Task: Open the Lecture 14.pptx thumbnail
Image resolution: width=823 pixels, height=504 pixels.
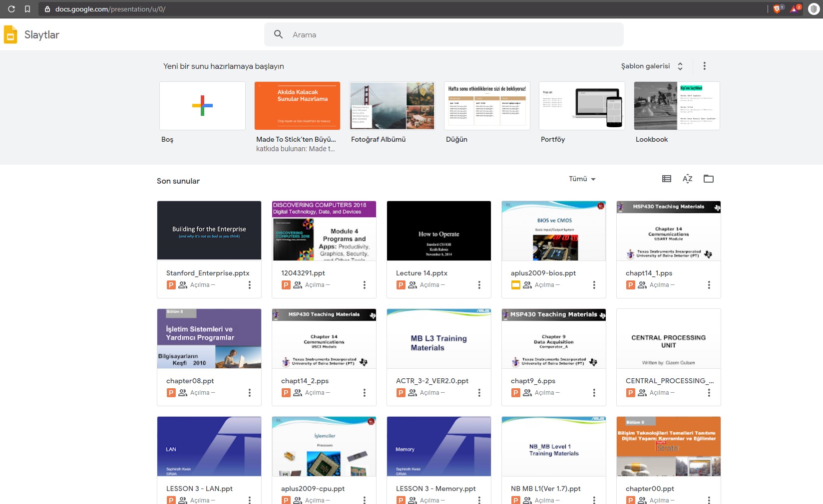Action: 439,231
